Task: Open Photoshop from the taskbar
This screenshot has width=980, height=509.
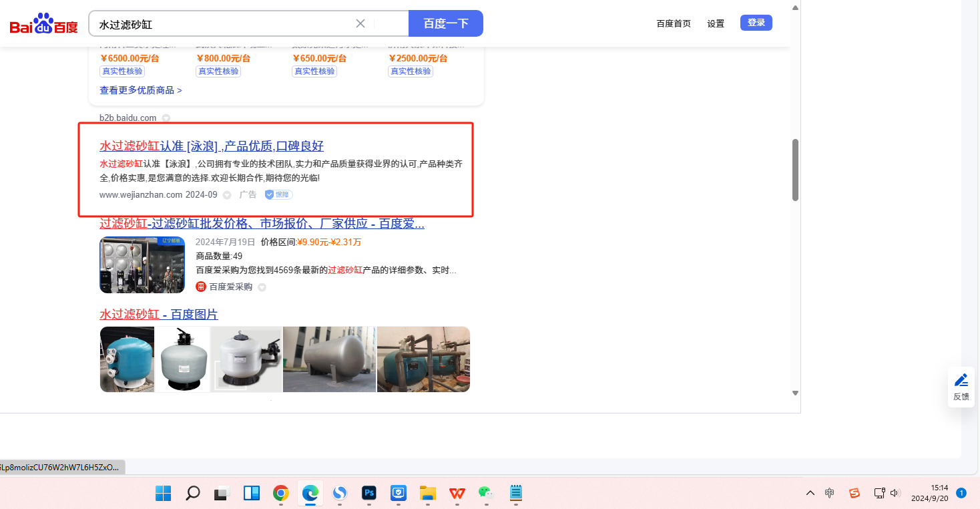Action: [x=369, y=494]
